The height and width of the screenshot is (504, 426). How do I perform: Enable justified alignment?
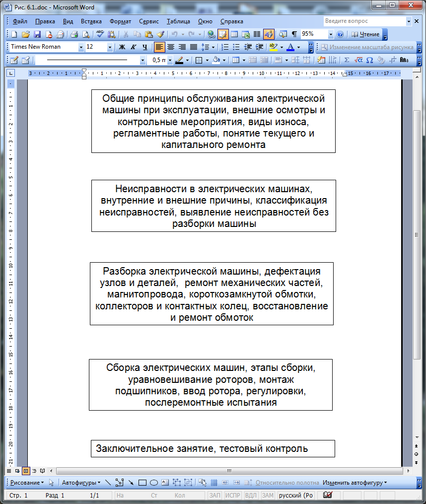pos(194,47)
